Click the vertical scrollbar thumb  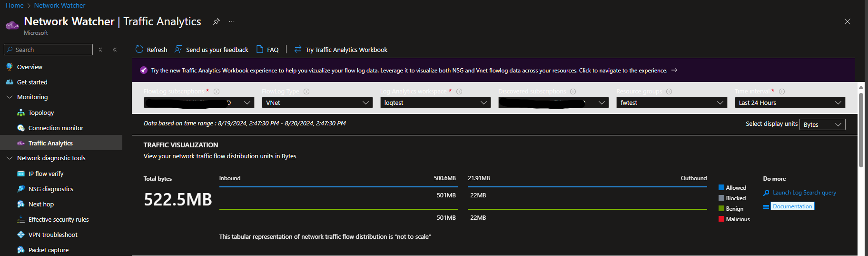861,130
